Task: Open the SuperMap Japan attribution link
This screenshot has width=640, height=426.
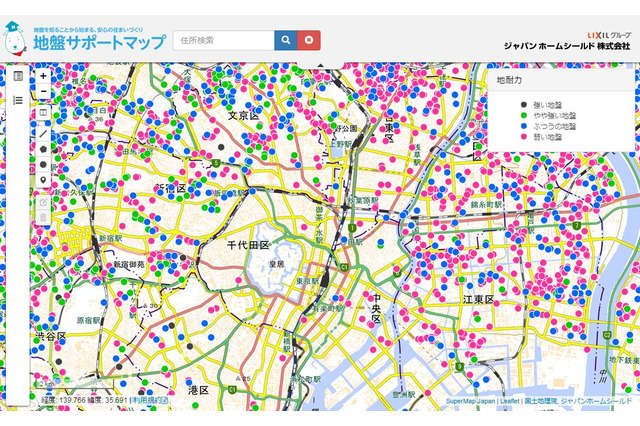Action: (x=470, y=401)
